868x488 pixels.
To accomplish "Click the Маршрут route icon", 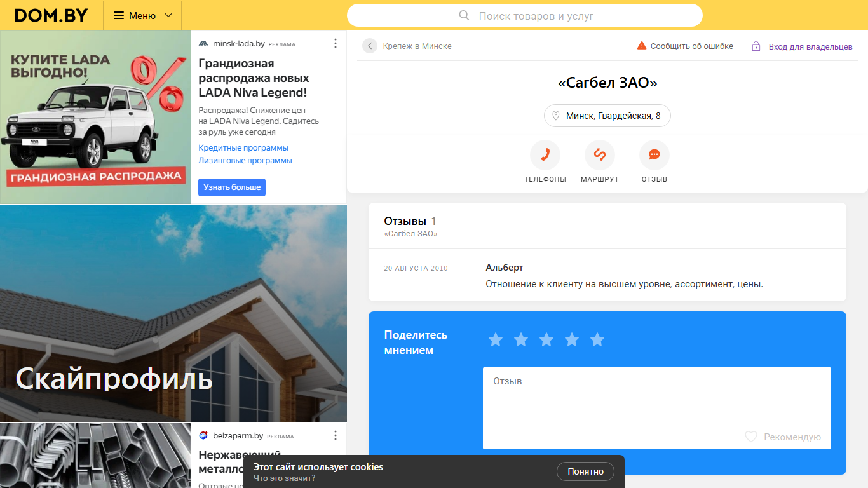I will pos(600,154).
